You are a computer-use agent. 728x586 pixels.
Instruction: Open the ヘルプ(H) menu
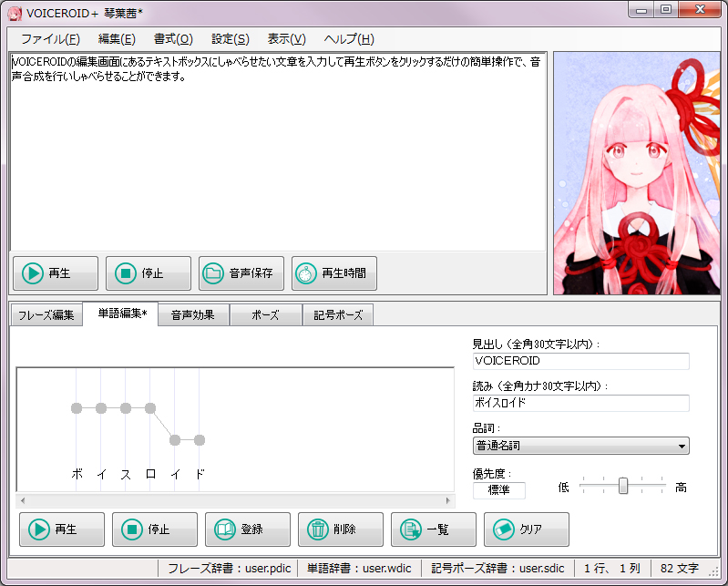point(349,39)
